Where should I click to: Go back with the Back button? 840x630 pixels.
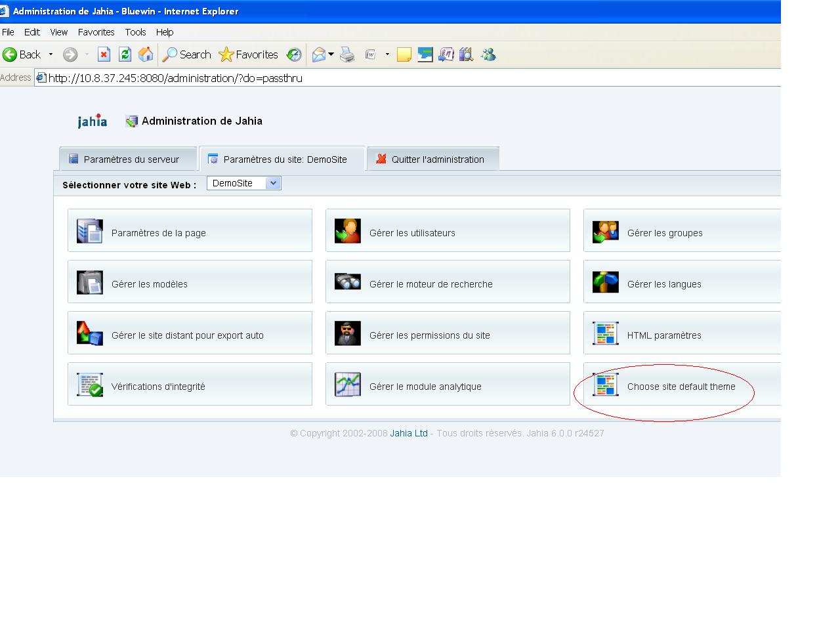pos(22,54)
